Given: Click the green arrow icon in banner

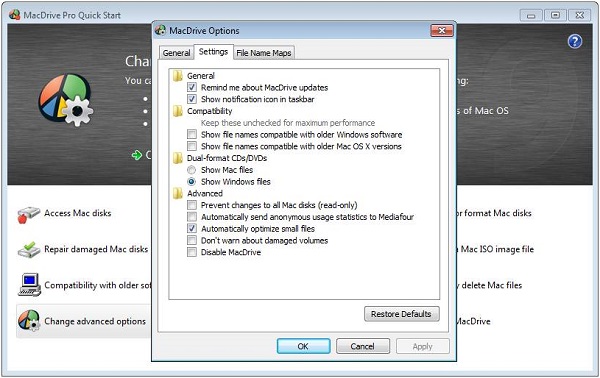Looking at the screenshot, I should pos(137,155).
